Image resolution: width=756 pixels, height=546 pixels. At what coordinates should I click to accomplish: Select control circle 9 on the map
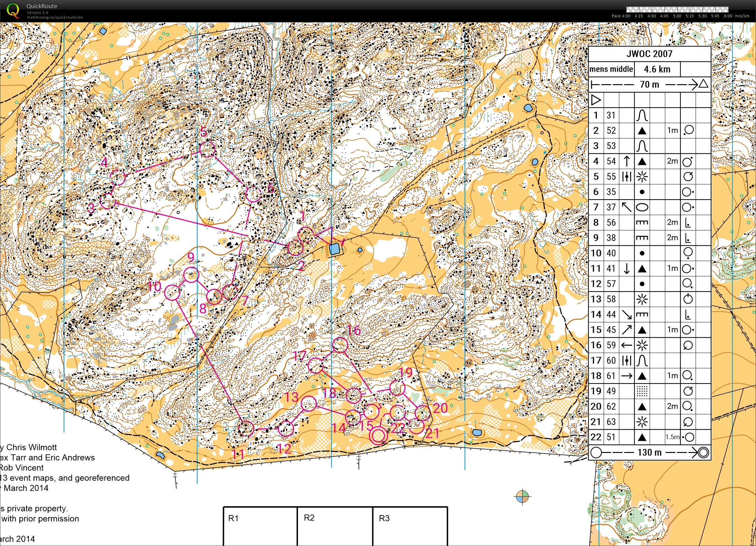[x=191, y=275]
